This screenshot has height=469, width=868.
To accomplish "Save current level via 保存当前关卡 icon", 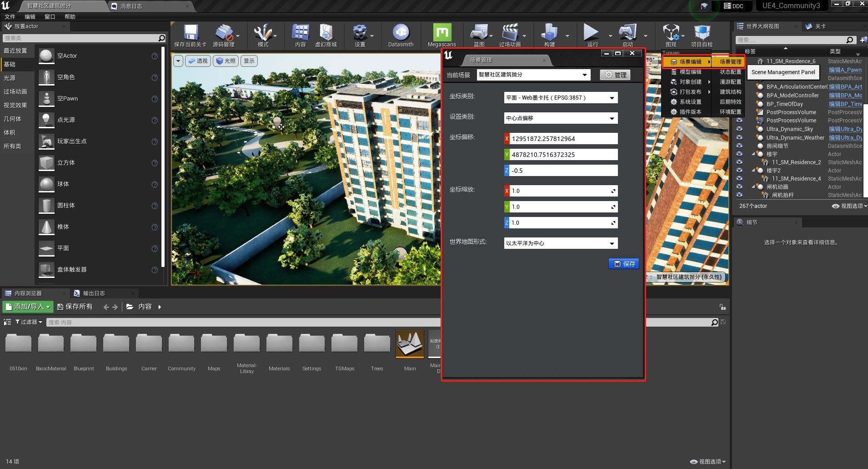I will pos(191,33).
